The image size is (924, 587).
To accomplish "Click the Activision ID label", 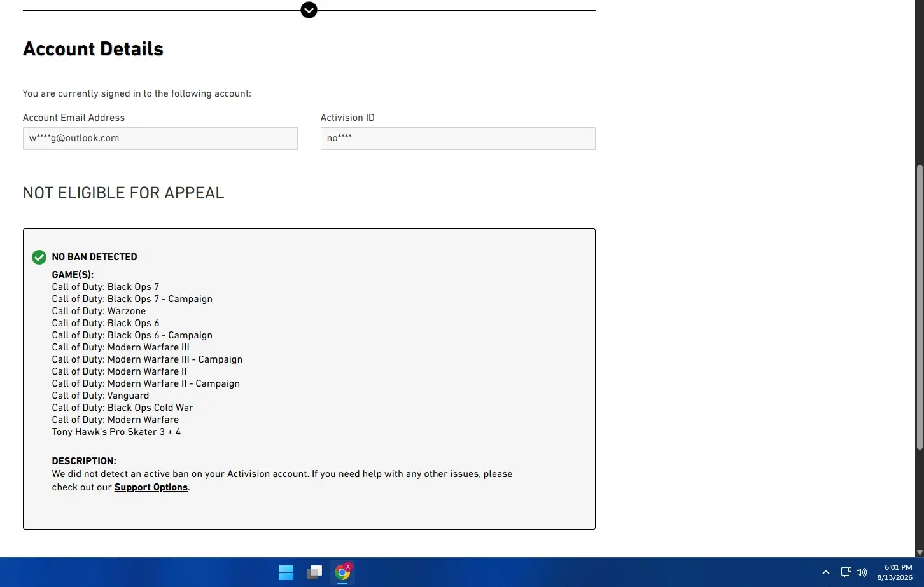I will pyautogui.click(x=347, y=118).
